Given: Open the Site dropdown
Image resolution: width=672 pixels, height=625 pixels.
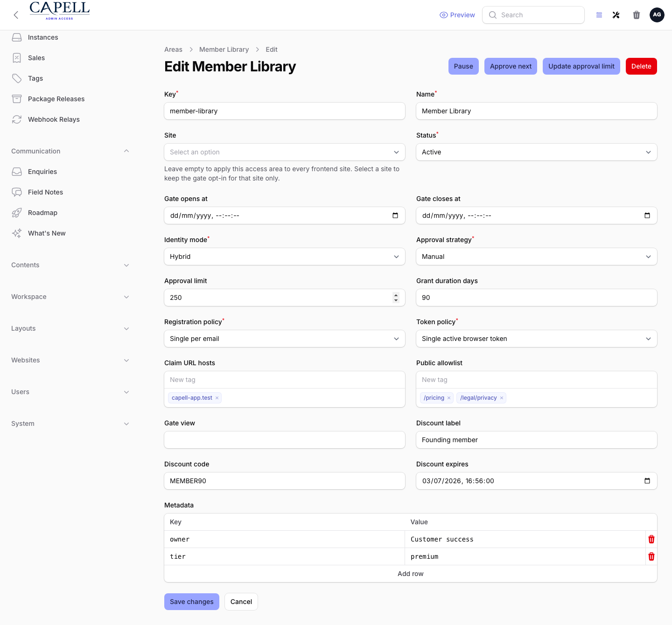Looking at the screenshot, I should 285,152.
